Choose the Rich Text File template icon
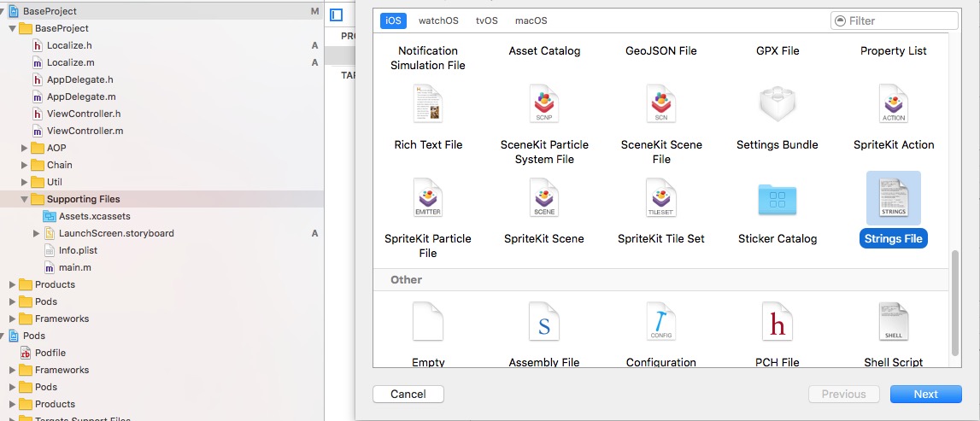The width and height of the screenshot is (980, 421). (x=428, y=103)
